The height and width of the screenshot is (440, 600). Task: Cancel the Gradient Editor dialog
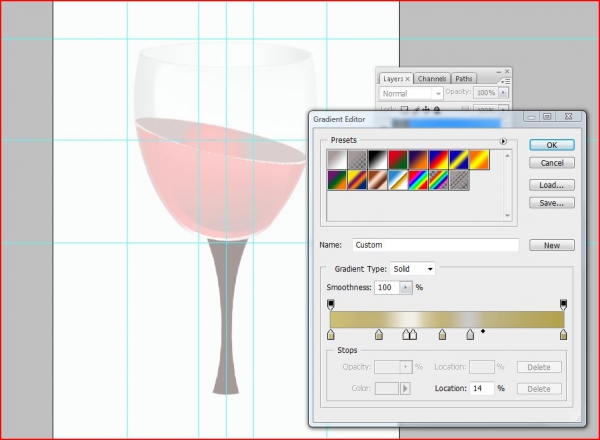tap(552, 163)
